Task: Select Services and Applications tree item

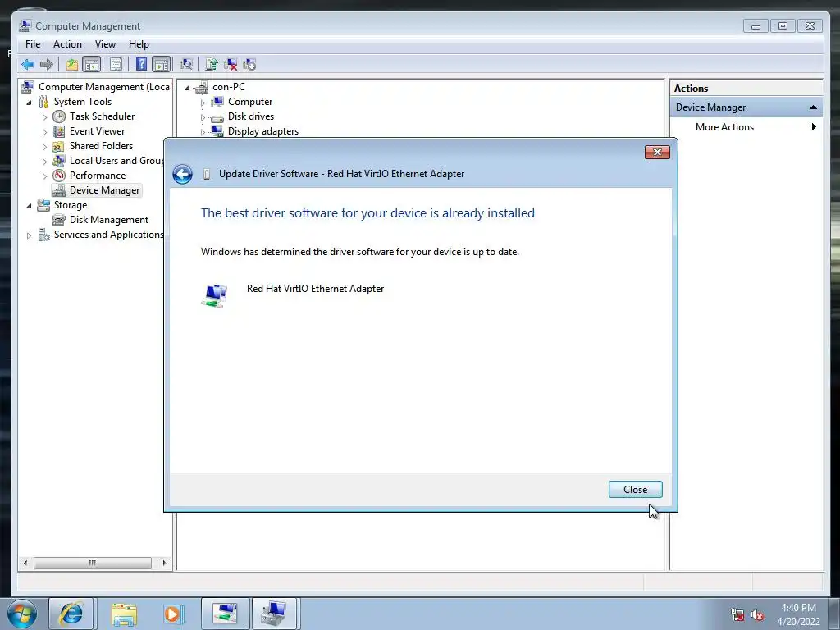Action: click(x=109, y=235)
